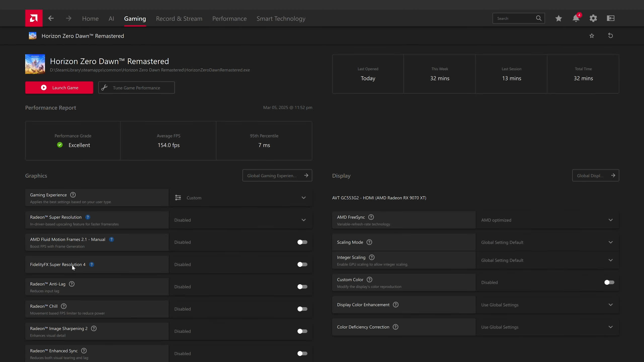Open AMD FreeSync dropdown
Viewport: 644px width, 362px height.
(x=547, y=220)
